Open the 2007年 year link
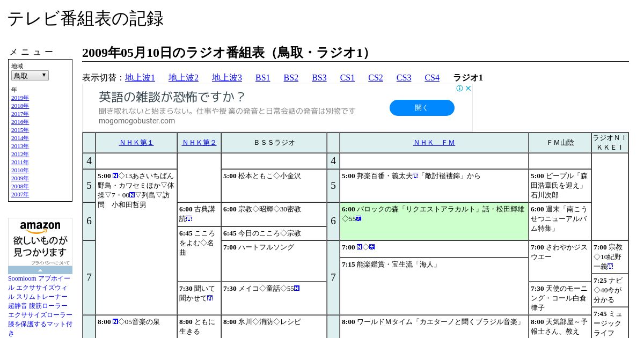The height and width of the screenshot is (338, 644). pyautogui.click(x=20, y=194)
